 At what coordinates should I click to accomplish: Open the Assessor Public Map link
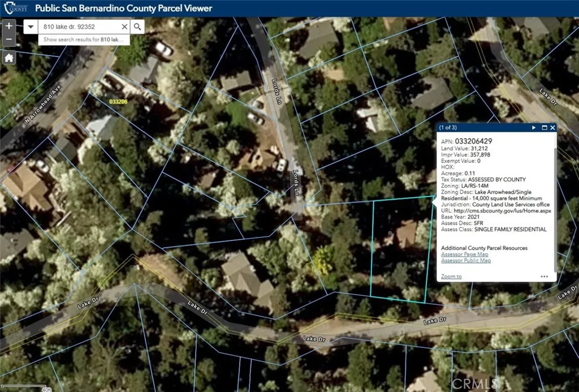(466, 261)
